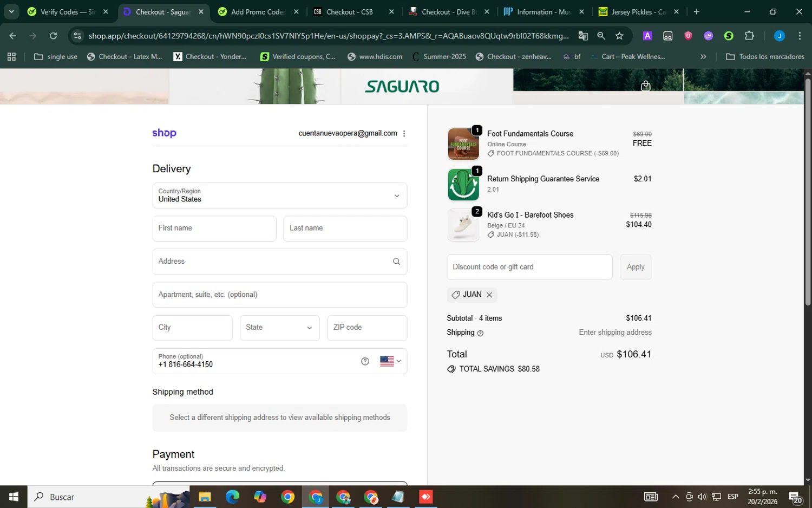
Task: Click the Apply discount button
Action: coord(636,267)
